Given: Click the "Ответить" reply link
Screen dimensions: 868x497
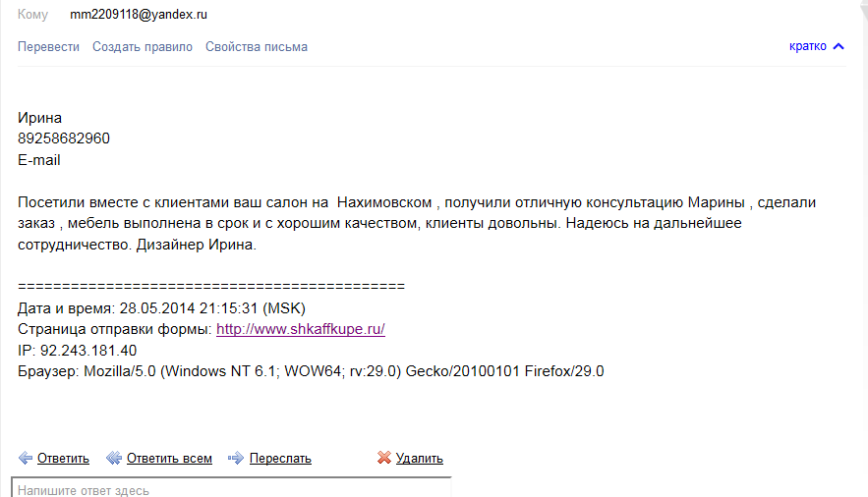Looking at the screenshot, I should 63,458.
